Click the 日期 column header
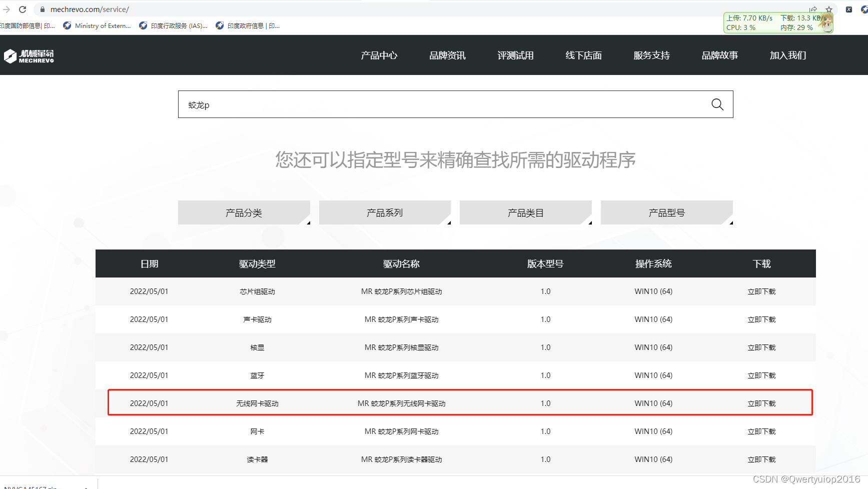Screen dimensions: 868x489 pyautogui.click(x=149, y=264)
